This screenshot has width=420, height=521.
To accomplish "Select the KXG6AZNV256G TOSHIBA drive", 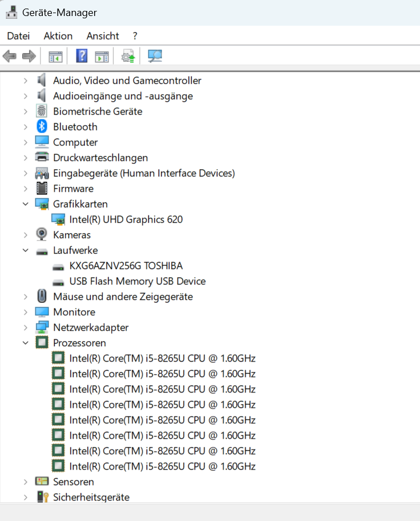I will (126, 266).
